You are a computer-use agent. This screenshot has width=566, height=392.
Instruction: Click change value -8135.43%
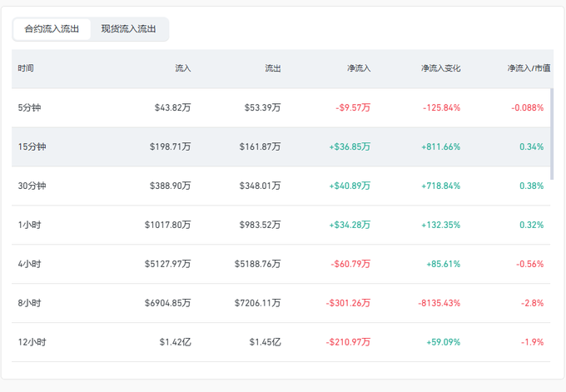click(439, 303)
